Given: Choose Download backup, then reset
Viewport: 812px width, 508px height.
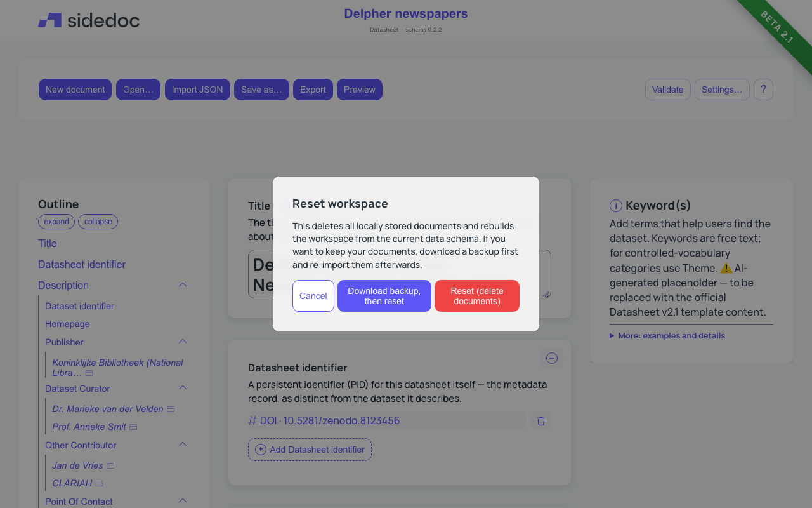Looking at the screenshot, I should tap(384, 296).
